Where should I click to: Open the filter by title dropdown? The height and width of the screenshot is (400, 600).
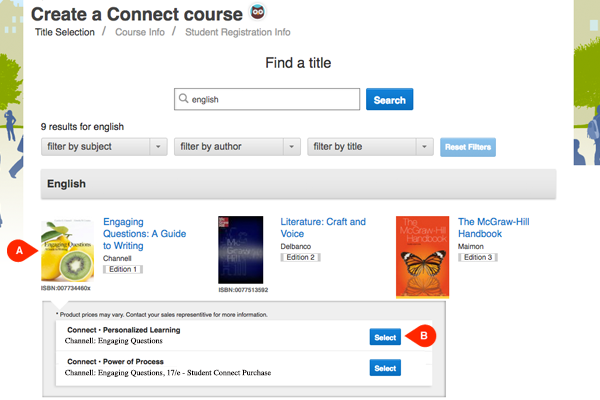click(x=370, y=147)
